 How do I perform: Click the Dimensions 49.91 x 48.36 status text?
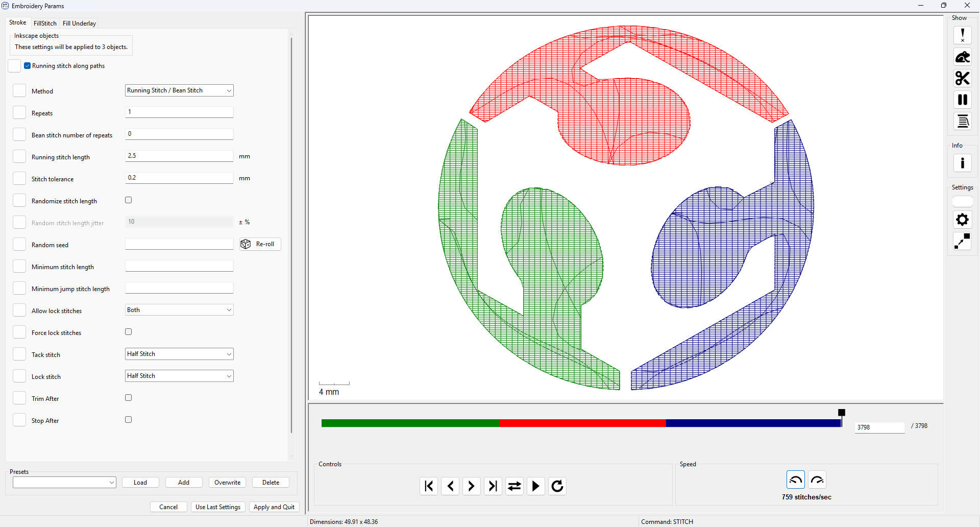(344, 522)
